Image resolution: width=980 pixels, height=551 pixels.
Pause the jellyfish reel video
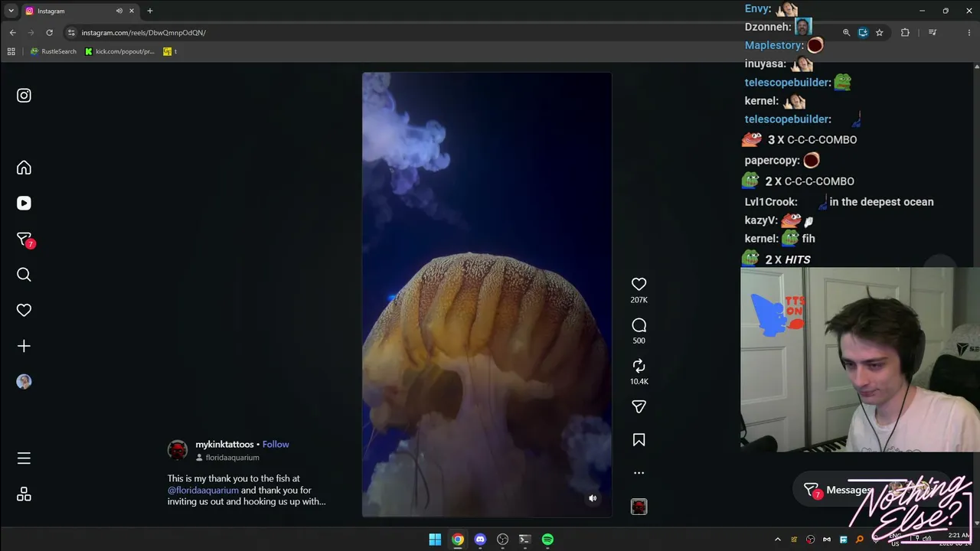coord(487,295)
